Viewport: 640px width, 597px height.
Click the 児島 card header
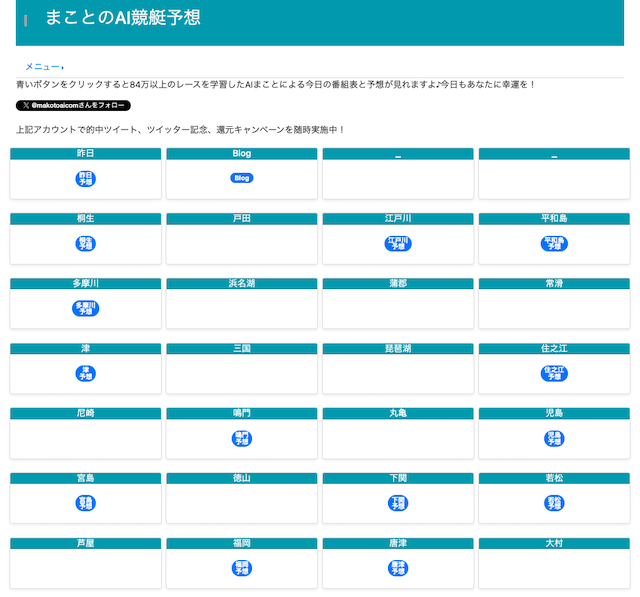(554, 413)
